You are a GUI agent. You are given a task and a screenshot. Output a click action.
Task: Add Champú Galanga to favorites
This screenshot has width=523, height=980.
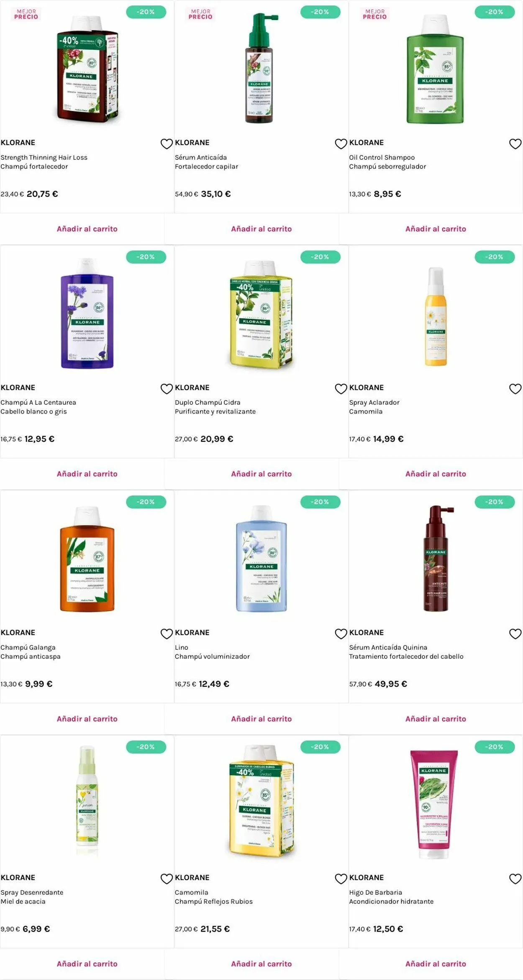click(x=167, y=634)
